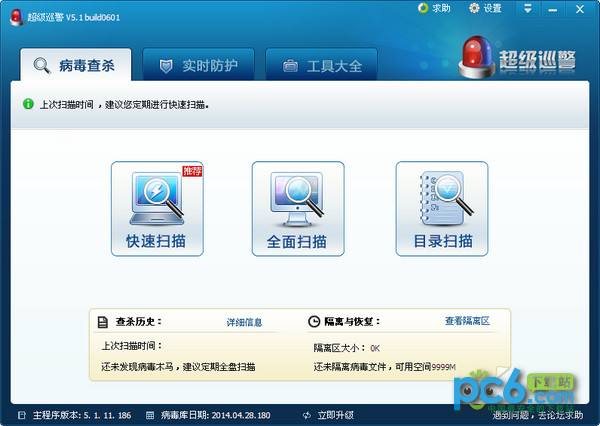
Task: Click the 主程序版本 document icon
Action: click(x=22, y=415)
